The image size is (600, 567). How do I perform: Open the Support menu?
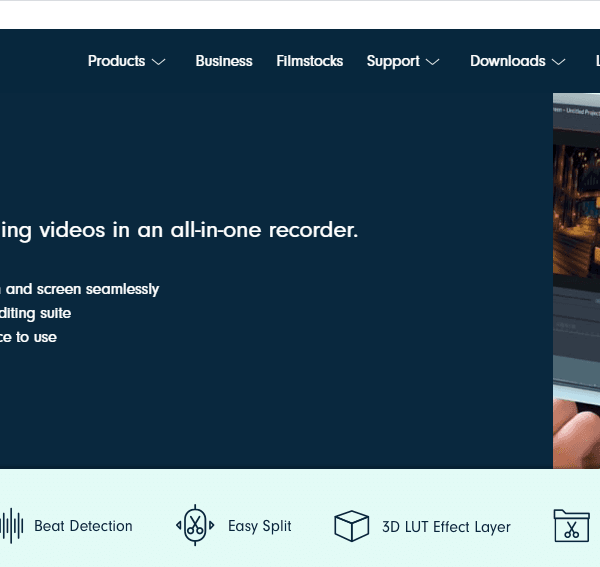[393, 62]
